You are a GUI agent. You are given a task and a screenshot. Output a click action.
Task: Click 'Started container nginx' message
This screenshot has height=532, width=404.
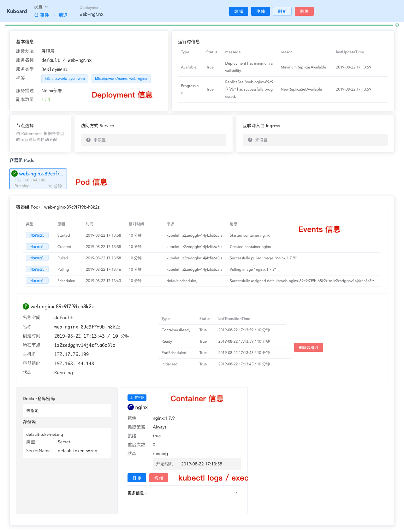[x=250, y=235]
